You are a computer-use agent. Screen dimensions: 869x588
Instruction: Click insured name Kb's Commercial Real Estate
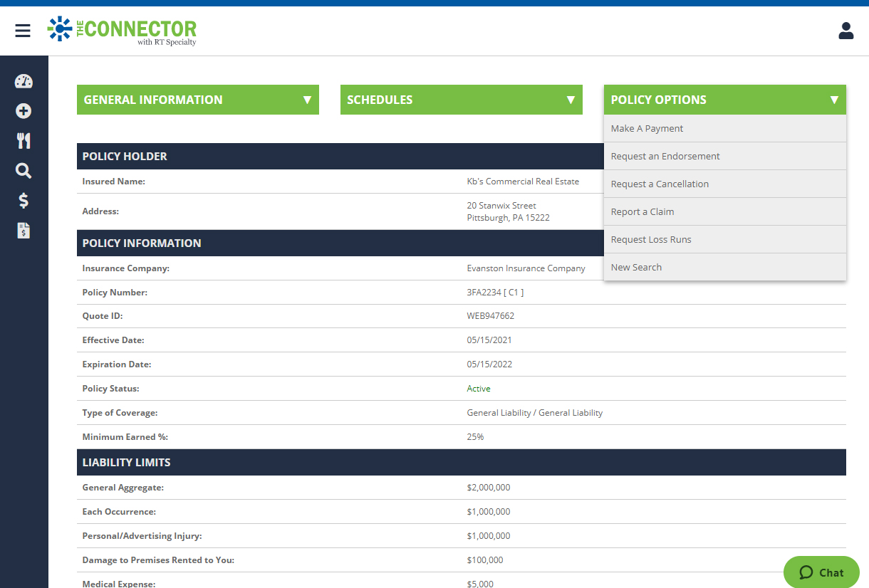pyautogui.click(x=523, y=182)
